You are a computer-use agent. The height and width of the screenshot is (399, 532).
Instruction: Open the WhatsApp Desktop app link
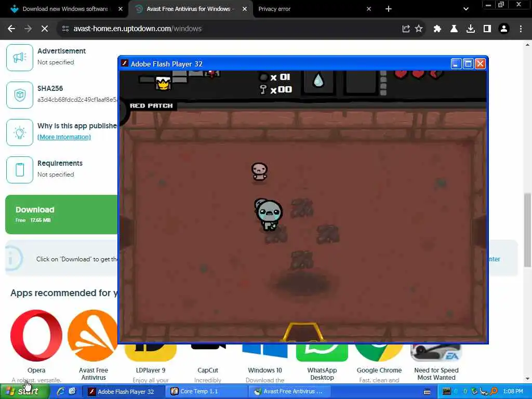(322, 374)
